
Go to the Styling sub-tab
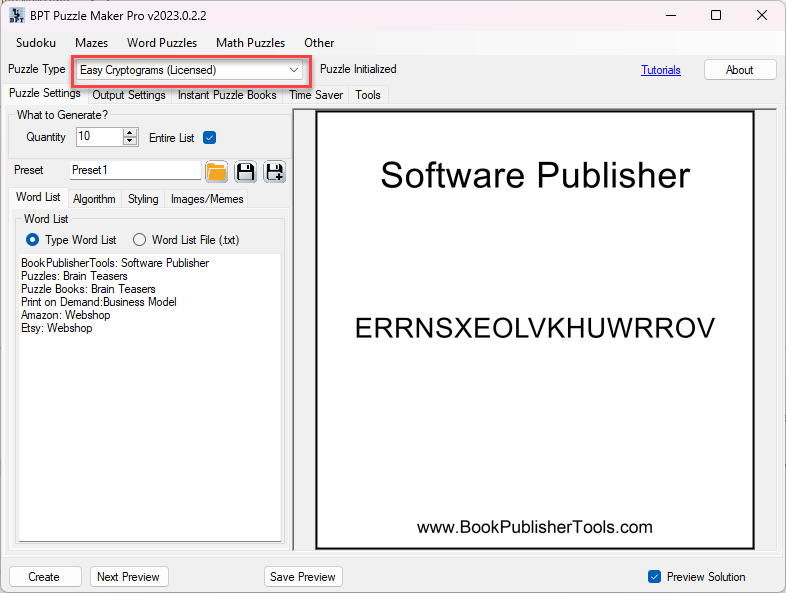click(143, 199)
